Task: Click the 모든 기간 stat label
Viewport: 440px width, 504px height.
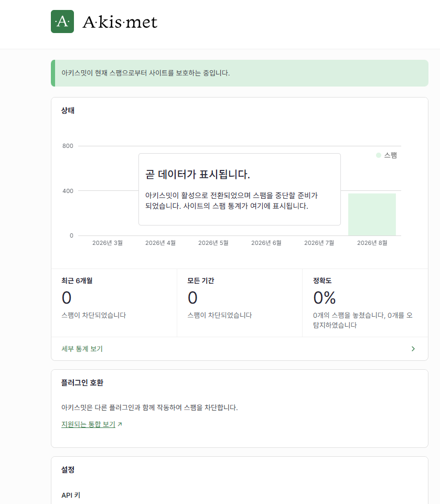Action: pyautogui.click(x=200, y=281)
